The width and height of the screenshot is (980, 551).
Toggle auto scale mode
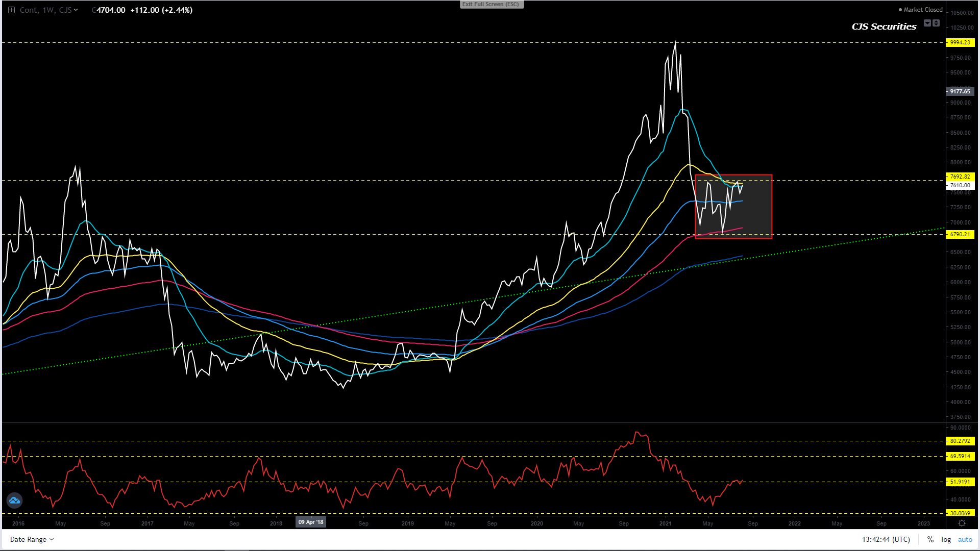pyautogui.click(x=965, y=539)
